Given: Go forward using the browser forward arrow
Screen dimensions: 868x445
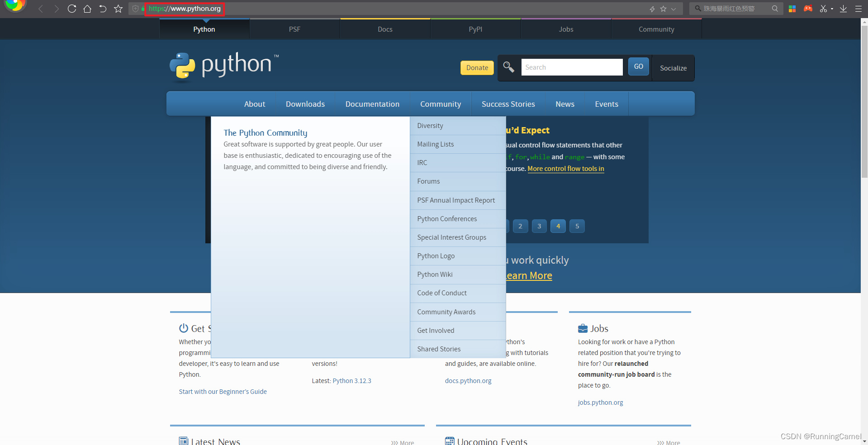Looking at the screenshot, I should coord(56,9).
